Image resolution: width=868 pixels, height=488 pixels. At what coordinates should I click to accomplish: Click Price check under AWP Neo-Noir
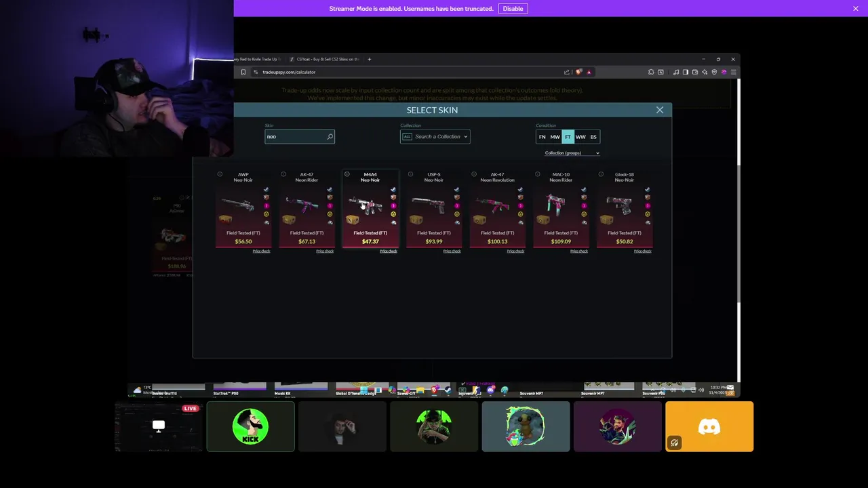coord(261,251)
